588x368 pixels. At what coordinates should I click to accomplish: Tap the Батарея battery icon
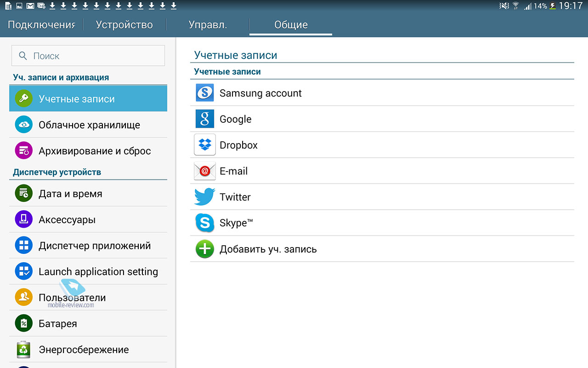[x=23, y=323]
